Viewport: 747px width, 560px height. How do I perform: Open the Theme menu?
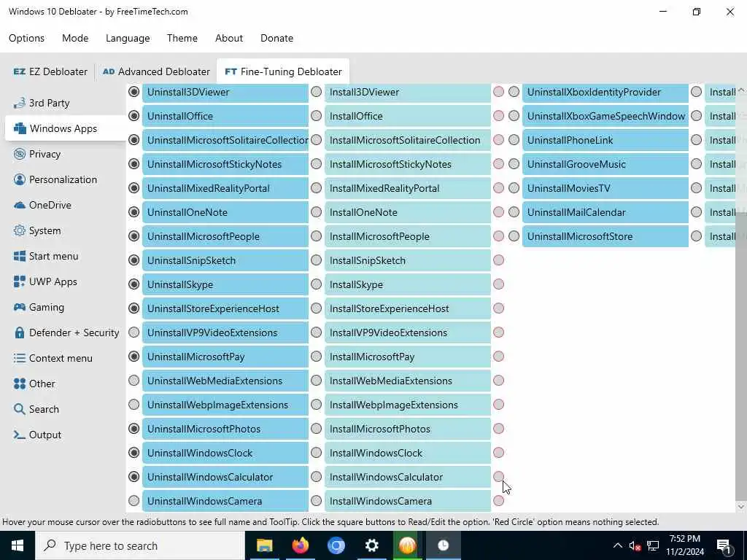(x=182, y=38)
